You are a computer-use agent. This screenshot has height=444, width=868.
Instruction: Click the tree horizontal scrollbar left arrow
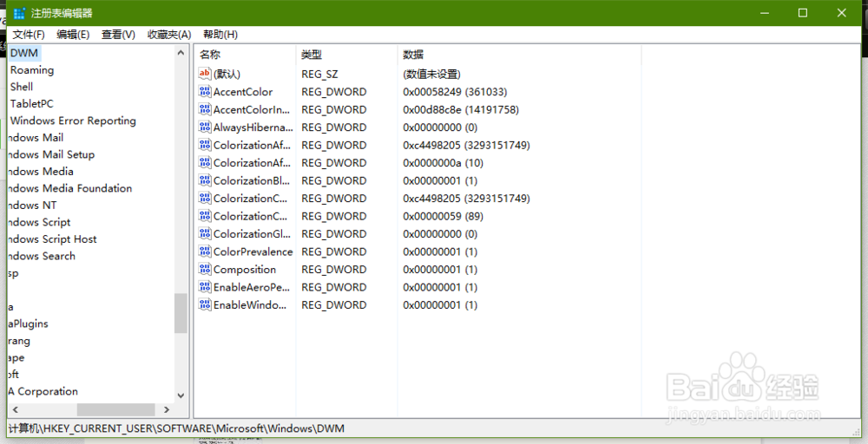pyautogui.click(x=16, y=409)
